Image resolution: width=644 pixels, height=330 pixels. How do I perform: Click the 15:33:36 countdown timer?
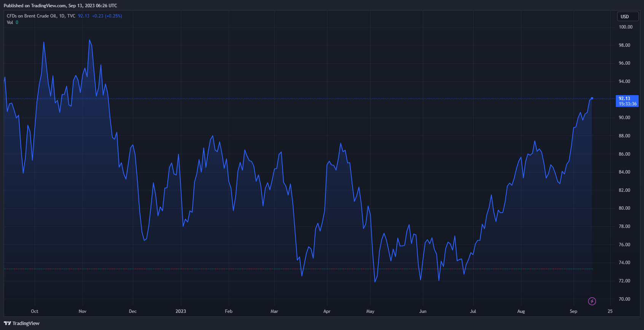pyautogui.click(x=627, y=104)
